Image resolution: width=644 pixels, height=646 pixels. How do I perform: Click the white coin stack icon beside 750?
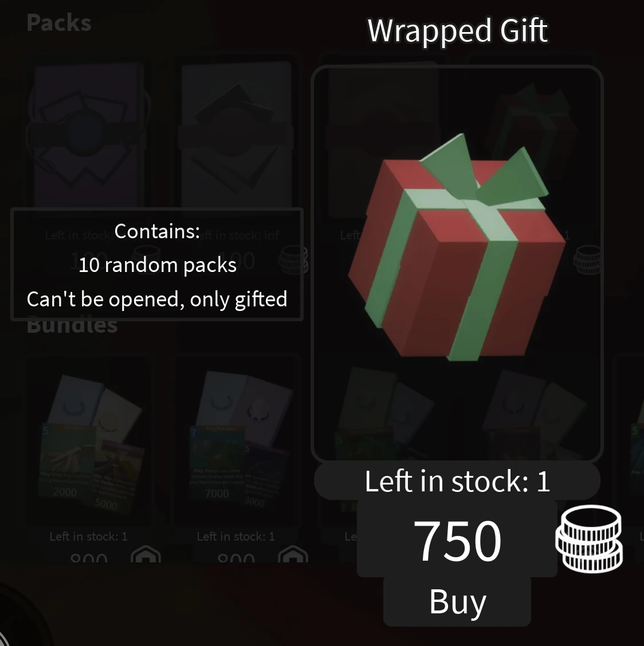[x=589, y=538]
